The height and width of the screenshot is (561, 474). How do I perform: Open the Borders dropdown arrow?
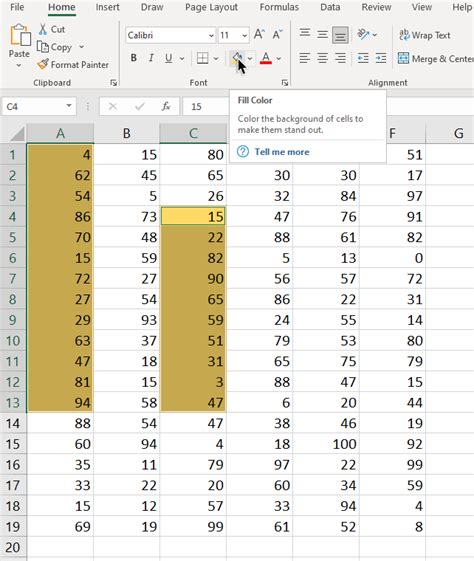[216, 58]
